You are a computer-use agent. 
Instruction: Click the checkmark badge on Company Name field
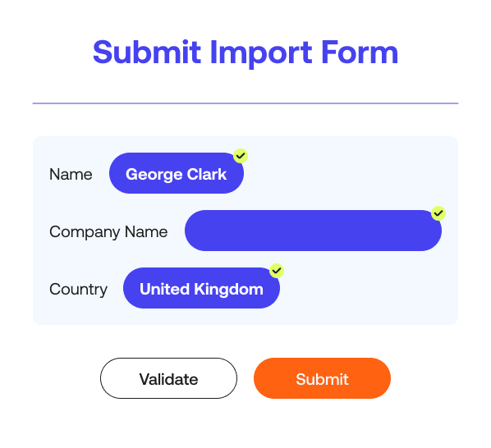(438, 213)
